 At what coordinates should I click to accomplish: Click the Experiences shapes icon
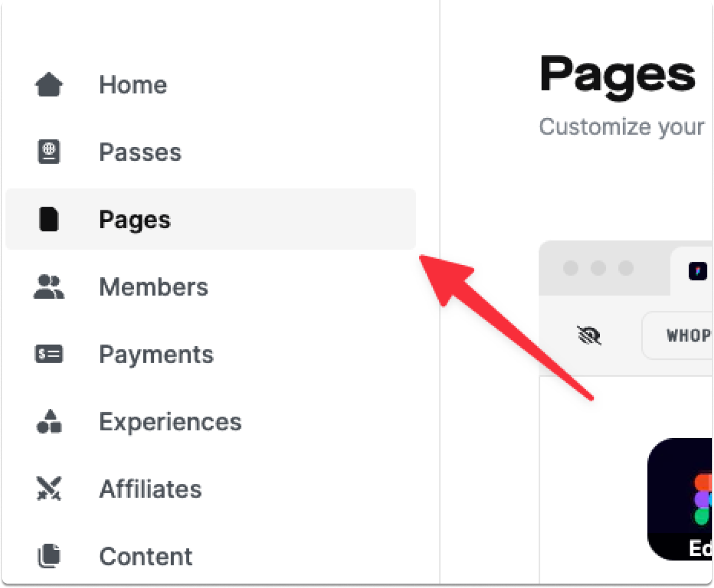point(49,421)
